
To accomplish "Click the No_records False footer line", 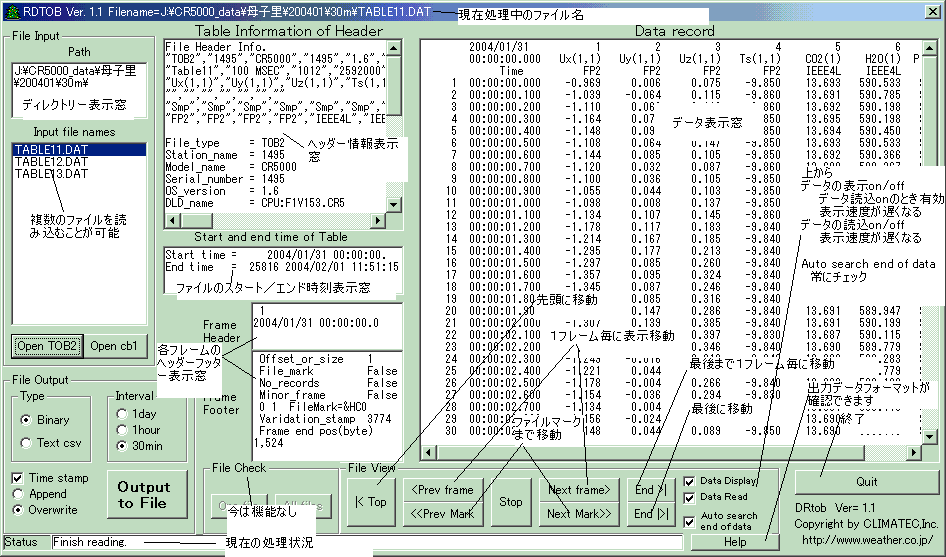I will (x=328, y=383).
